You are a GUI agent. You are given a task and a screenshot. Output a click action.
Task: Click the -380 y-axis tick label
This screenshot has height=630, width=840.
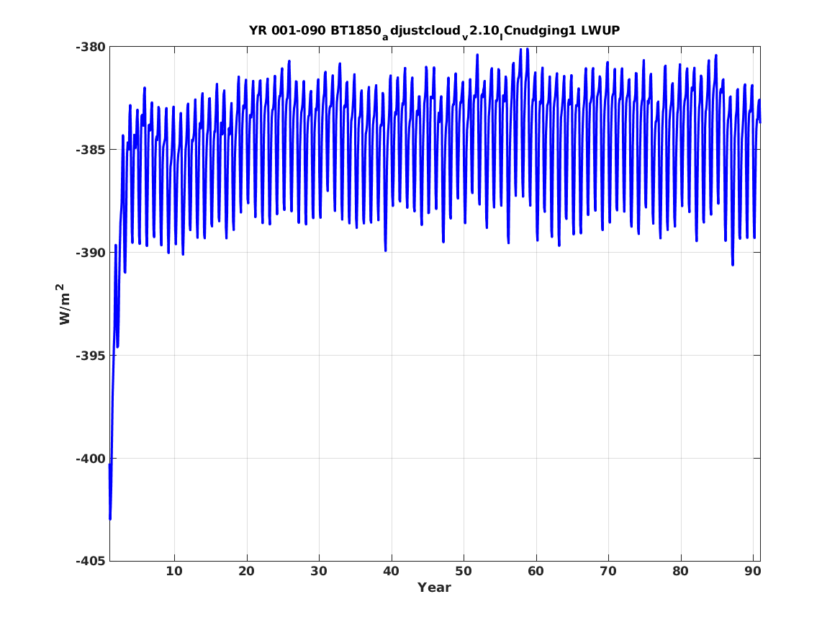pos(91,47)
